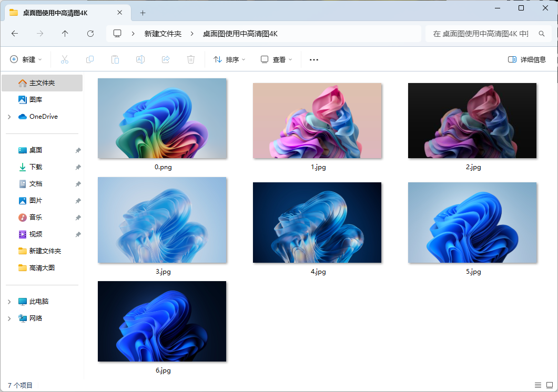This screenshot has width=558, height=392.
Task: Click the Paste clipboard icon
Action: point(115,60)
